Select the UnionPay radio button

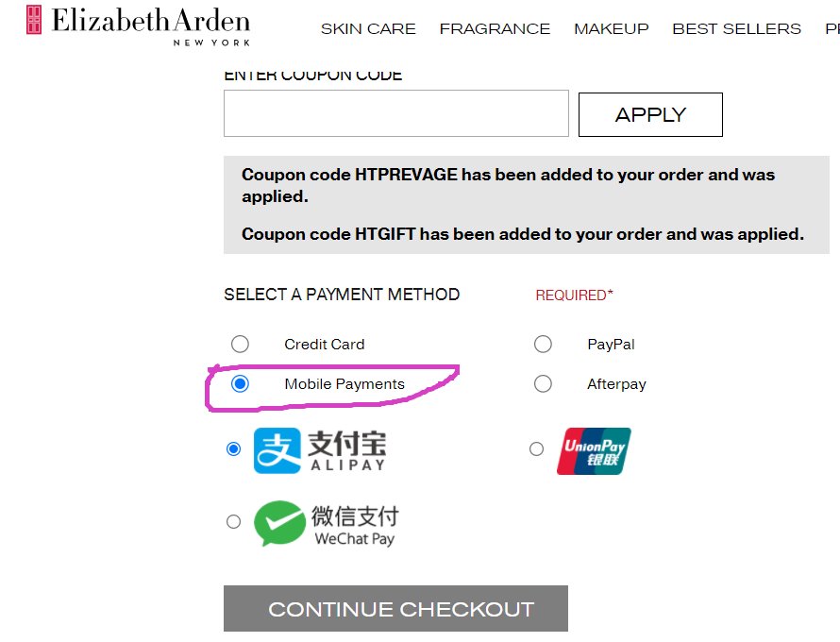tap(536, 449)
